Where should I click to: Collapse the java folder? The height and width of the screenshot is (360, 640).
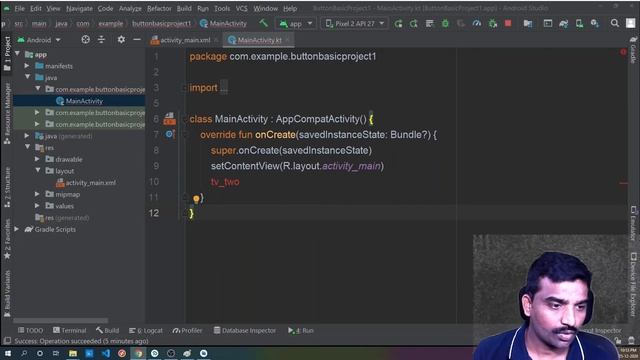click(27, 77)
